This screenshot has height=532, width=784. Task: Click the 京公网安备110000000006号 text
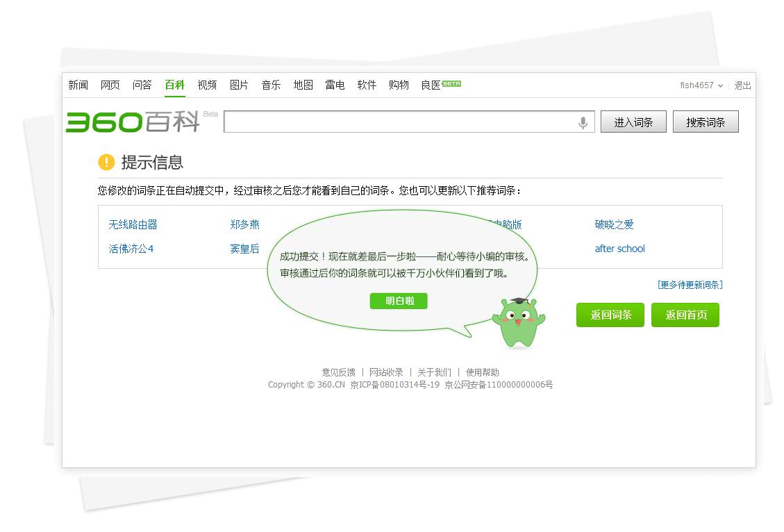(x=499, y=385)
